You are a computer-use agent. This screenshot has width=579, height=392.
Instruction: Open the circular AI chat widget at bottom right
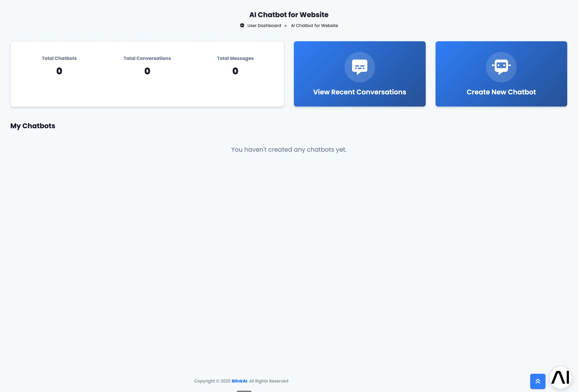(561, 378)
